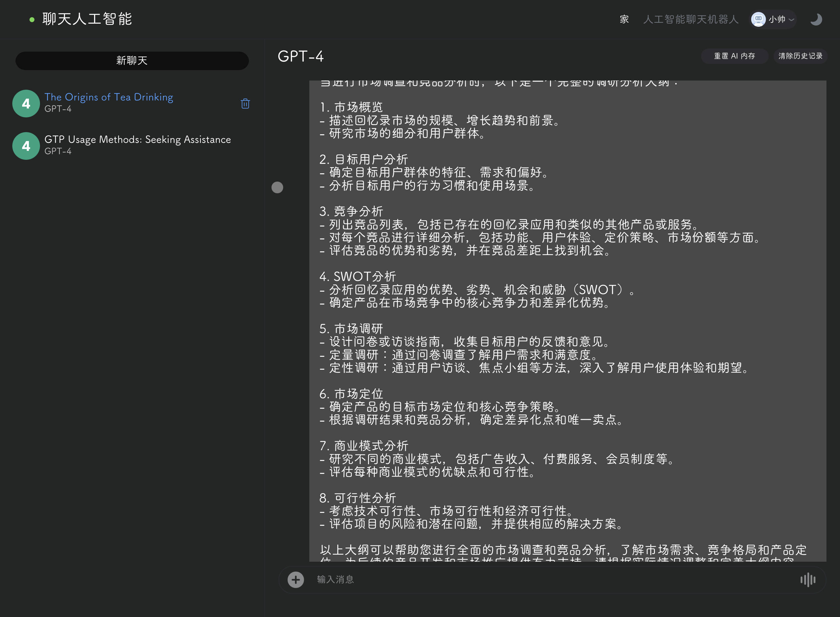Click the plus attachment icon in message bar
The width and height of the screenshot is (840, 617).
pyautogui.click(x=295, y=580)
